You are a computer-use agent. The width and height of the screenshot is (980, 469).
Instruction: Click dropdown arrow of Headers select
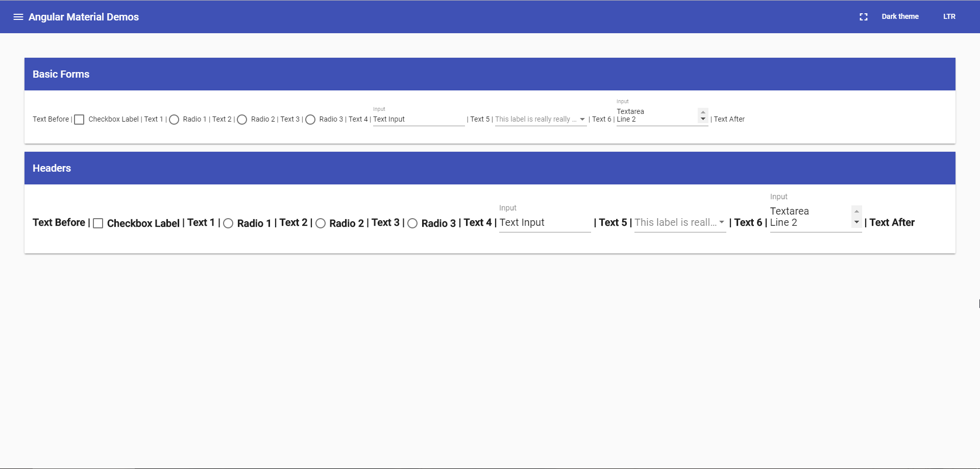[722, 222]
